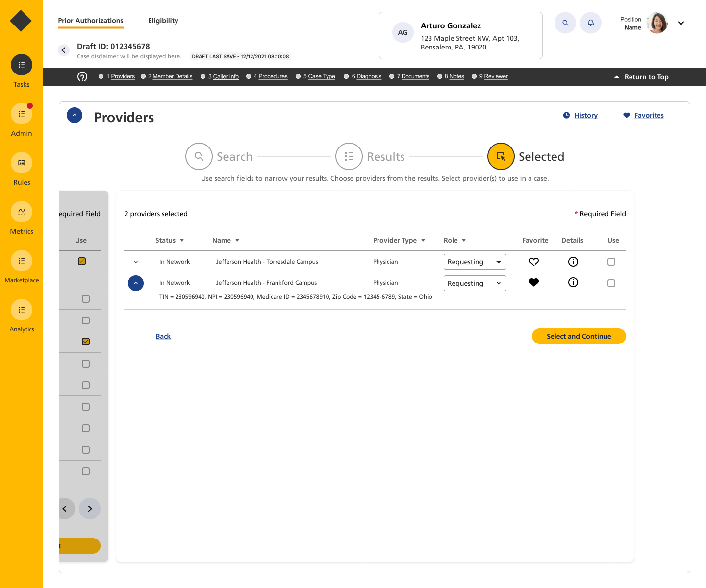Open Role dropdown for Torresdale Campus
706x588 pixels.
pos(475,262)
